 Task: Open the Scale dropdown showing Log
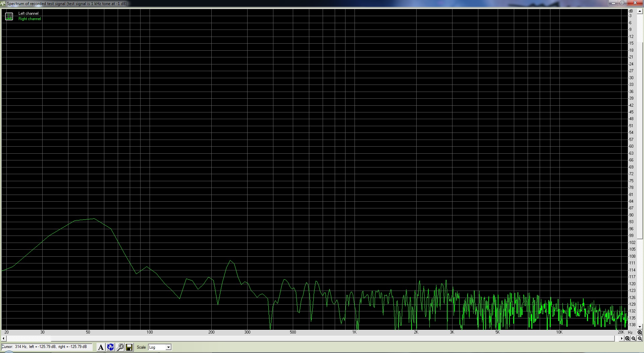pyautogui.click(x=160, y=347)
